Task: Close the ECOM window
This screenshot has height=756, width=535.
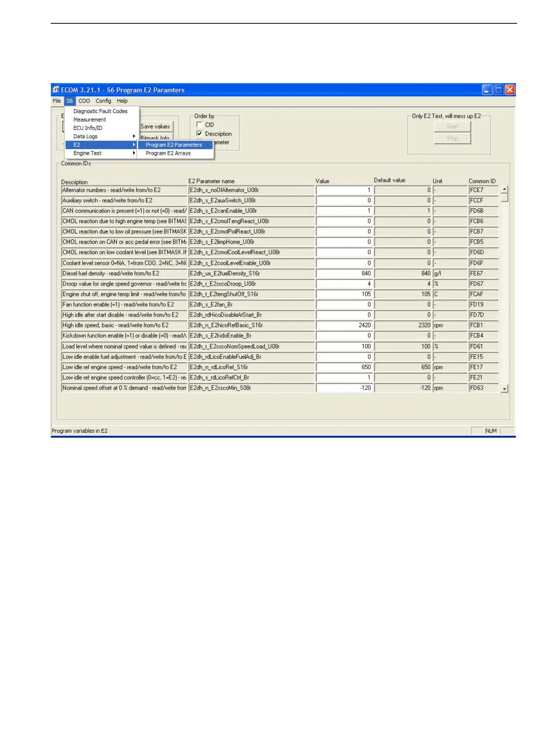Action: click(510, 90)
